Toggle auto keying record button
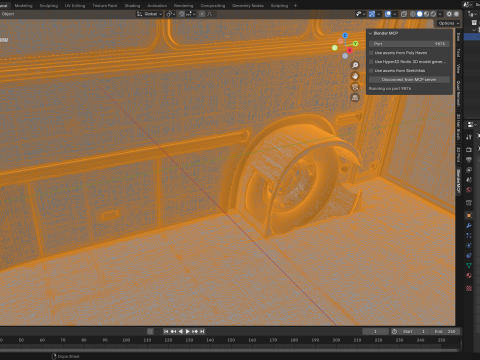480x360 pixels. point(150,331)
